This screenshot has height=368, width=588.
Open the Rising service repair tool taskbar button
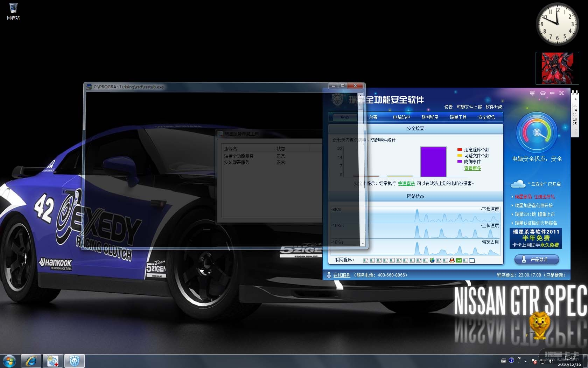coord(53,361)
